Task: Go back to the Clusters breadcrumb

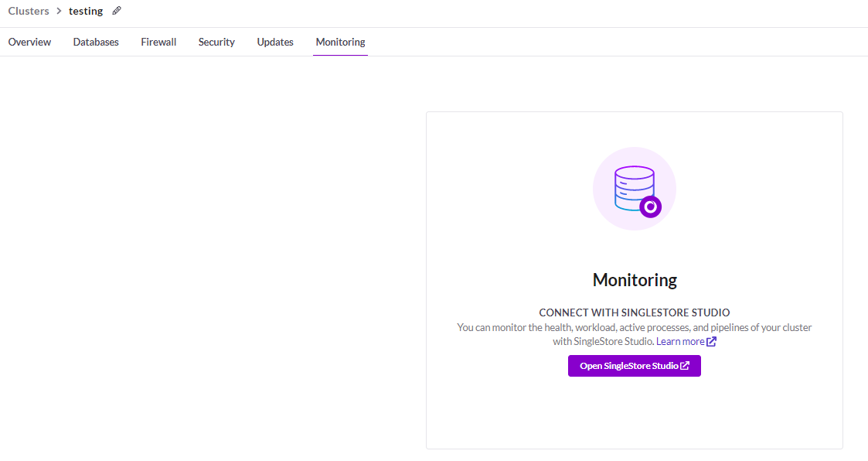Action: [x=29, y=11]
